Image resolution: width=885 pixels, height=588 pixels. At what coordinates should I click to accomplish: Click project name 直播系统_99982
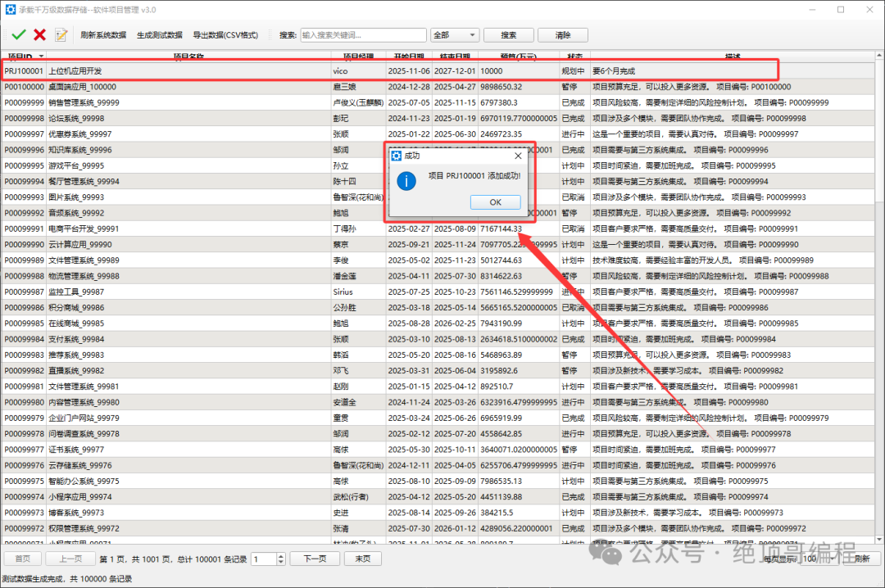coord(76,371)
